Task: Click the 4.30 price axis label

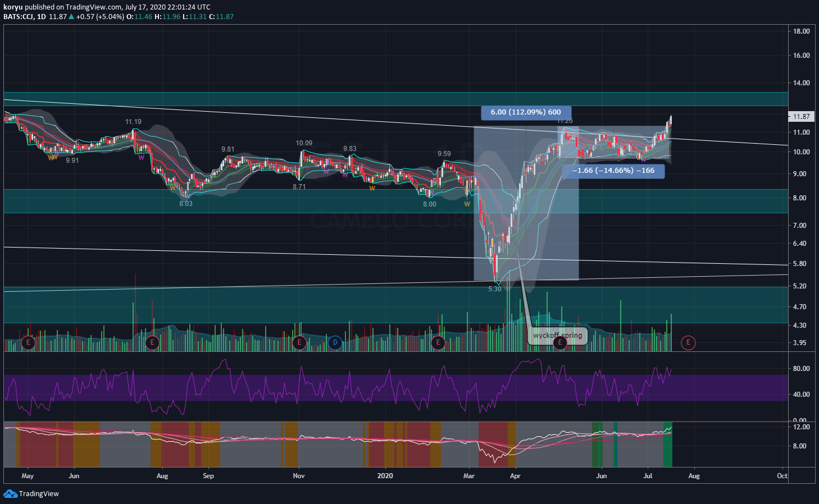Action: point(799,326)
